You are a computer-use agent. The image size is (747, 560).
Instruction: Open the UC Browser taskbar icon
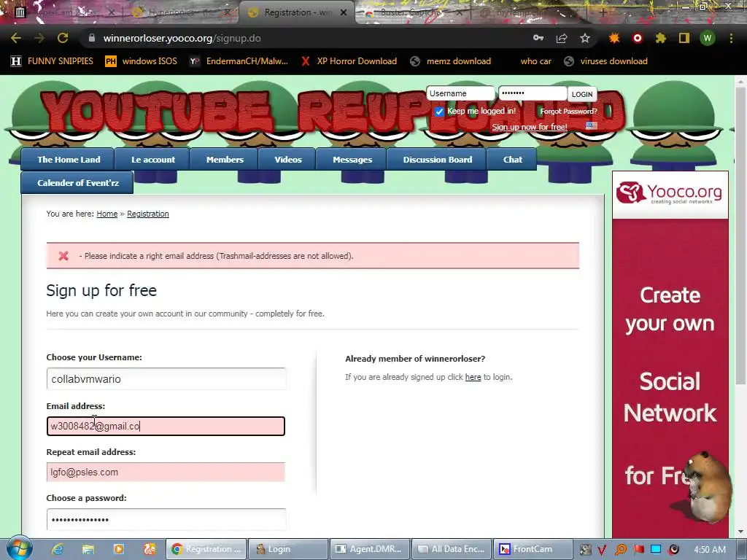tap(149, 549)
